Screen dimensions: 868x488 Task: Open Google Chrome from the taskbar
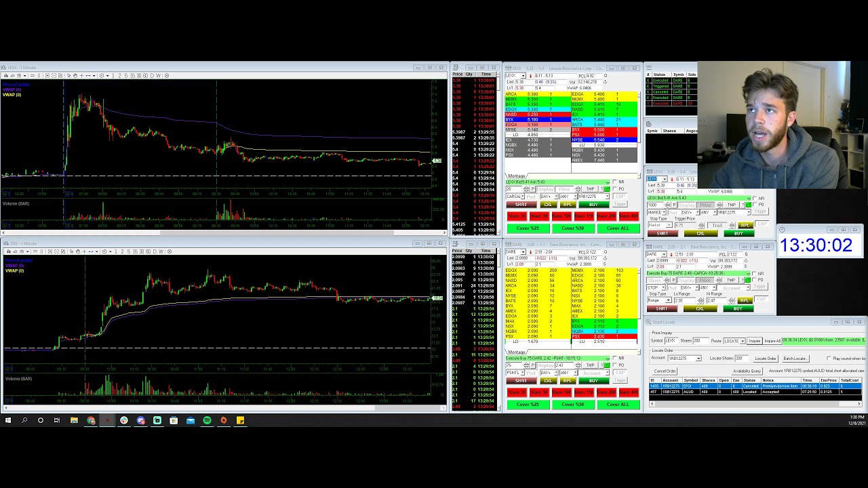[91, 420]
